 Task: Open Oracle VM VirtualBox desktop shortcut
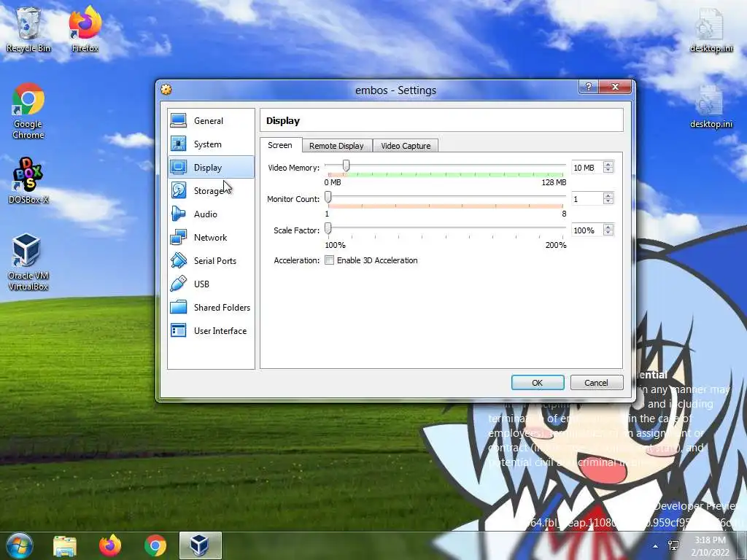(28, 262)
